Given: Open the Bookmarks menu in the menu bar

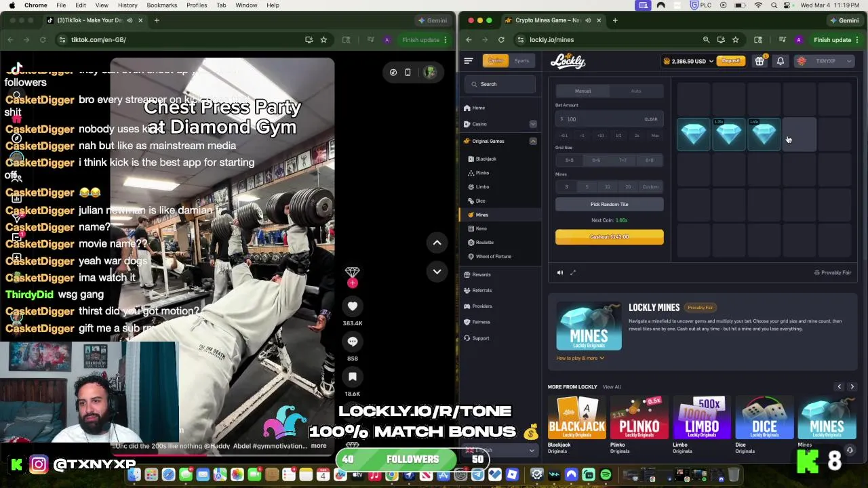Looking at the screenshot, I should coord(162,5).
